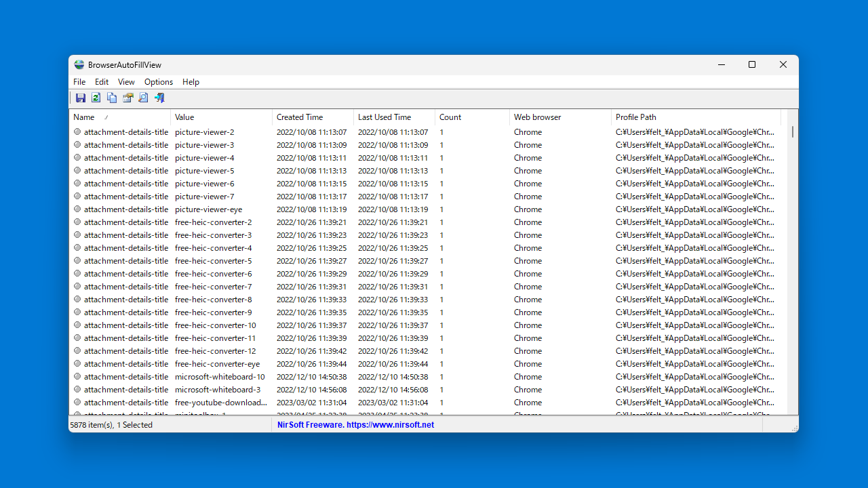
Task: Sort by the Profile Path column header
Action: [696, 117]
